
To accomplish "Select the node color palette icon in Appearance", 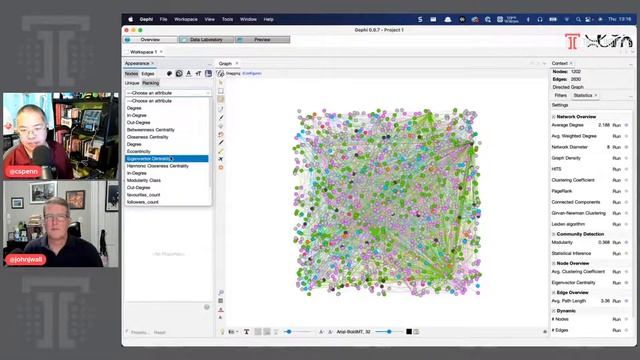I will (x=169, y=73).
